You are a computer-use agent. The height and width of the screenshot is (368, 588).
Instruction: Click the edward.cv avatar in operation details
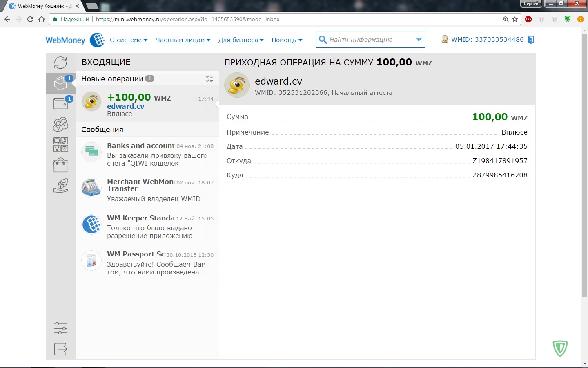coord(237,85)
